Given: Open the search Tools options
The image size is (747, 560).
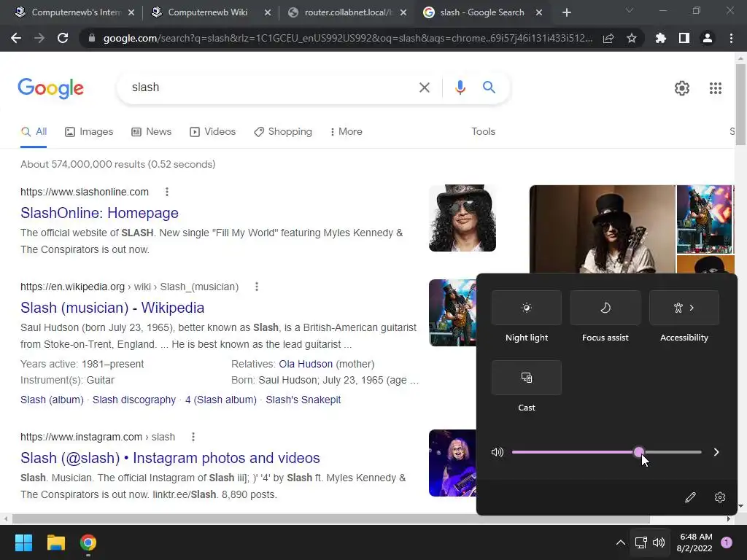Looking at the screenshot, I should coord(483,131).
